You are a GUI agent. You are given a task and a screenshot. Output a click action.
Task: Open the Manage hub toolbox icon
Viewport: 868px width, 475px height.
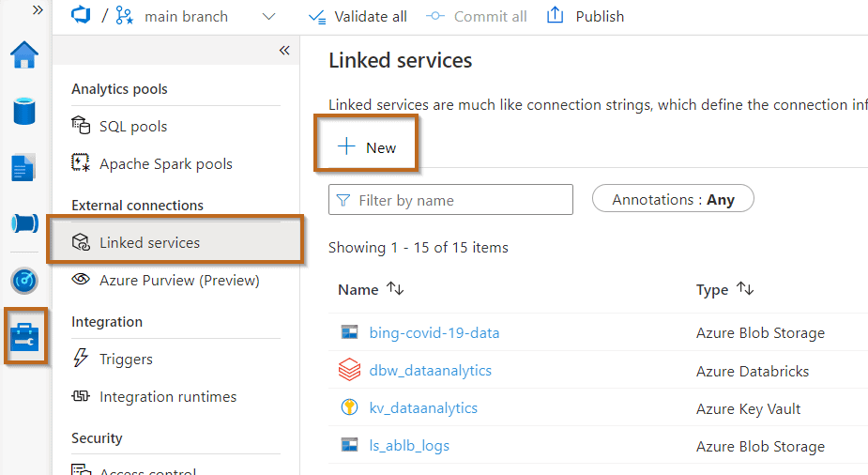[25, 337]
